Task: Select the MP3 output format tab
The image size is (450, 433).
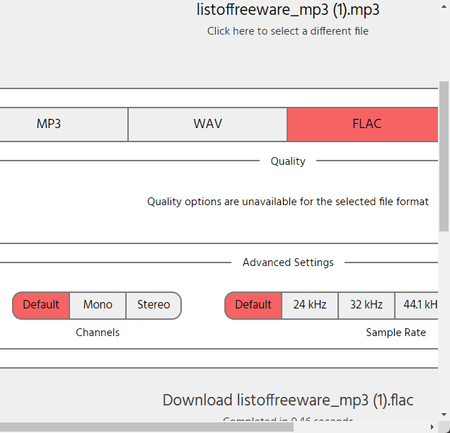Action: (63, 124)
